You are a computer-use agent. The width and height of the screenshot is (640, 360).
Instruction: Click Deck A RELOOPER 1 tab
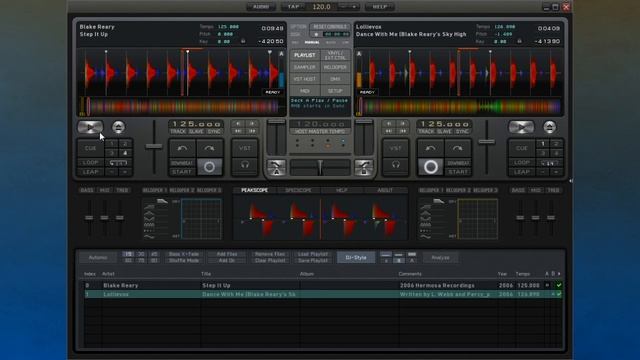154,190
